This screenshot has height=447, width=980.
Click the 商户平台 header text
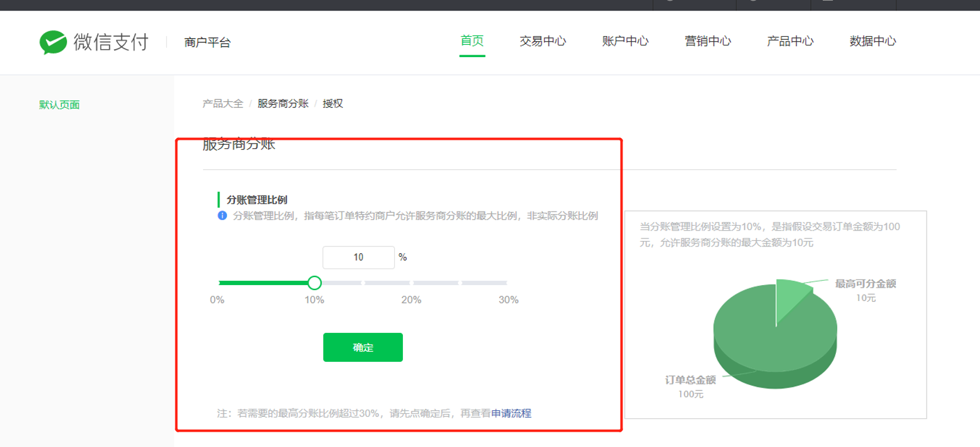[207, 42]
